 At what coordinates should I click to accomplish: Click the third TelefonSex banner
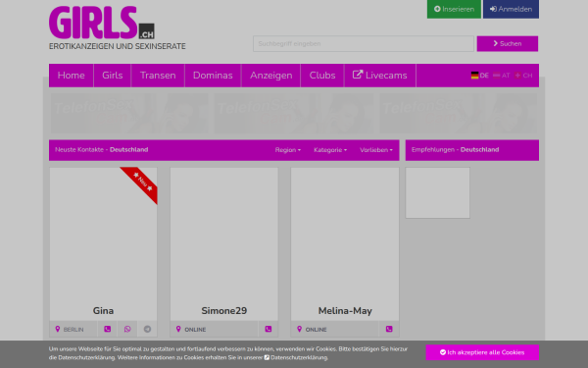459,114
